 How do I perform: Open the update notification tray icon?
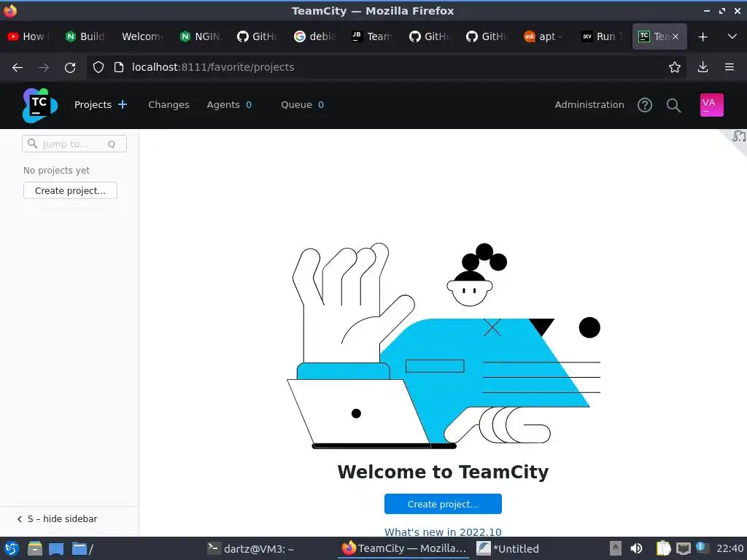pos(701,547)
